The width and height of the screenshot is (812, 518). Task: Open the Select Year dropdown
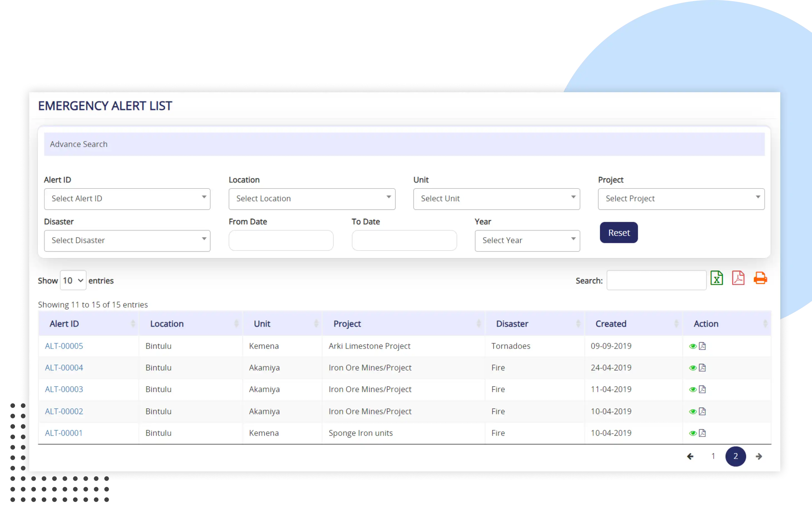(527, 241)
